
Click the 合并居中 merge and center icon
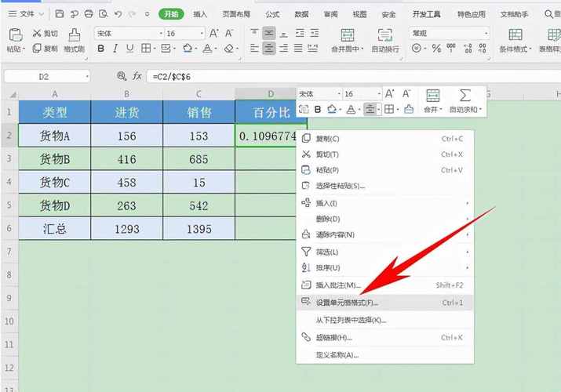point(347,35)
